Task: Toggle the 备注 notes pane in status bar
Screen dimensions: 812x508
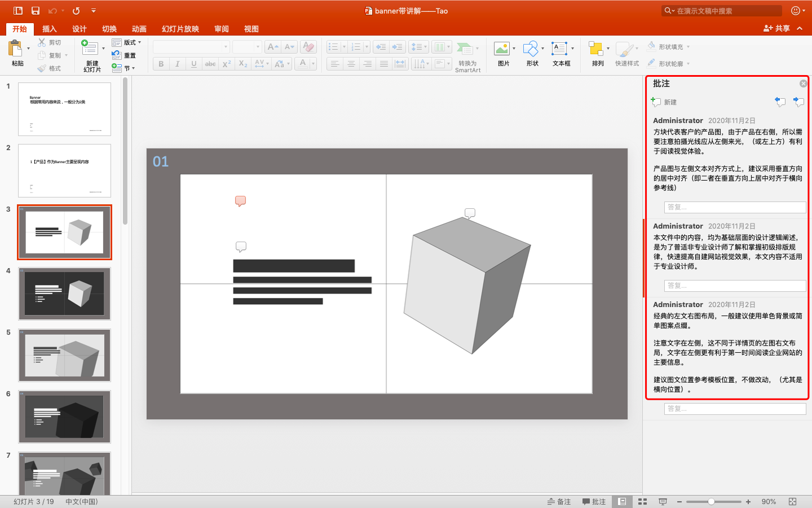Action: [x=559, y=502]
